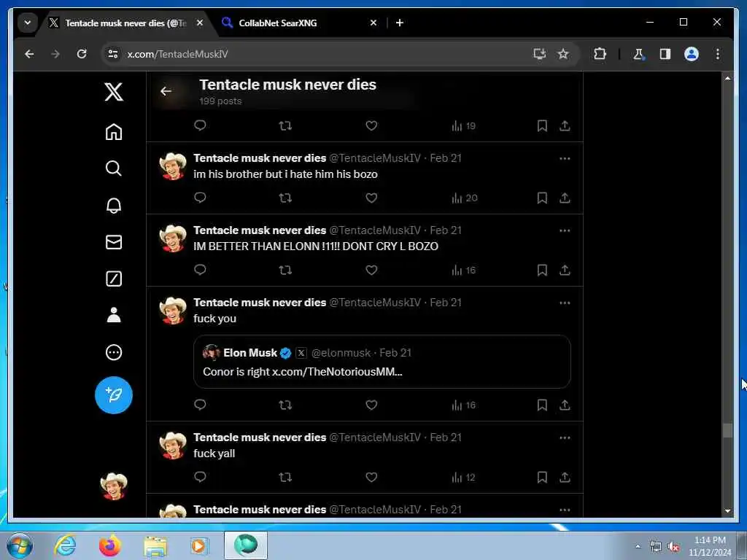Bookmark this page with star icon
747x560 pixels.
click(x=563, y=54)
